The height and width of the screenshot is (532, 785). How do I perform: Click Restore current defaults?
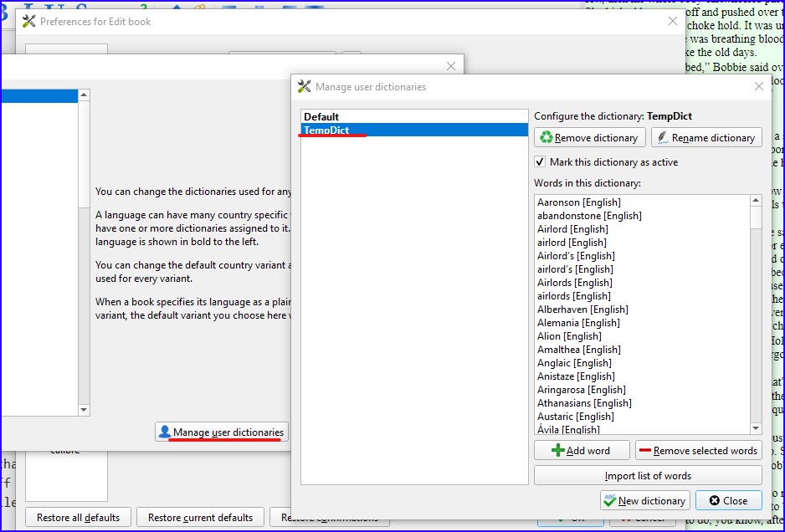pos(200,518)
